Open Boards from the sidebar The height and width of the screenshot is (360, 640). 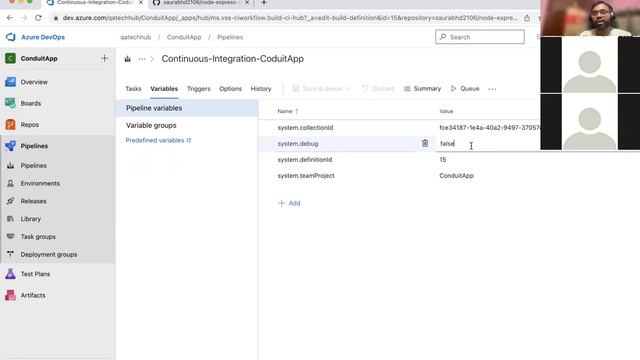[x=31, y=103]
